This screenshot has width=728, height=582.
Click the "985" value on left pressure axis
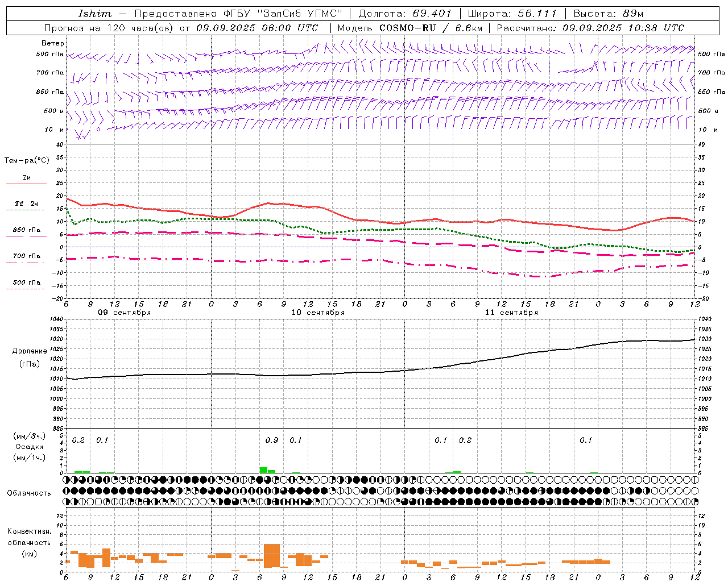[57, 429]
